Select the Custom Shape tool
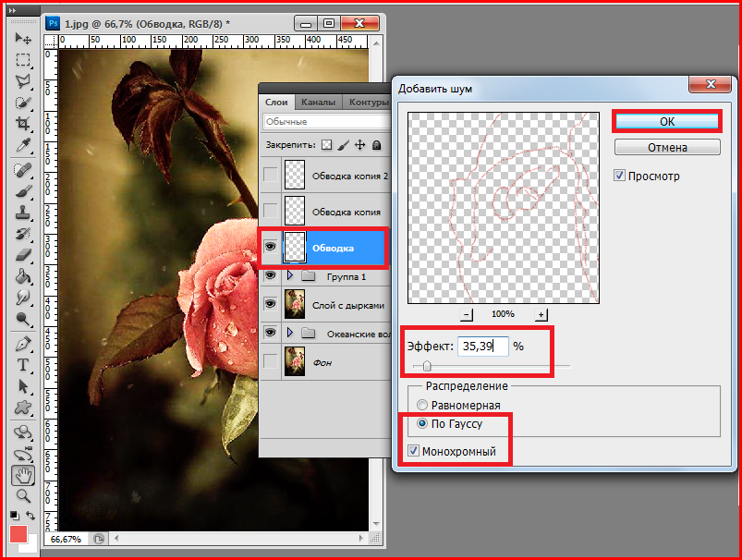Screen dimensions: 742x560 point(23,408)
